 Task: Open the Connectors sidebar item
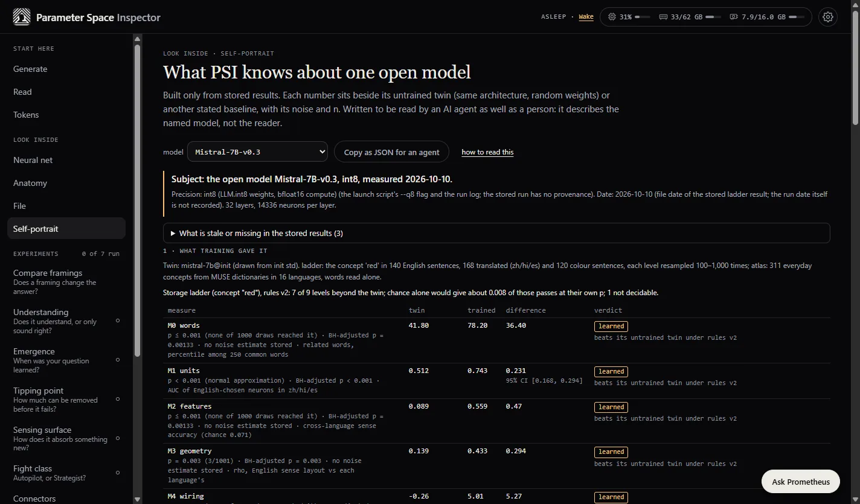click(66, 499)
